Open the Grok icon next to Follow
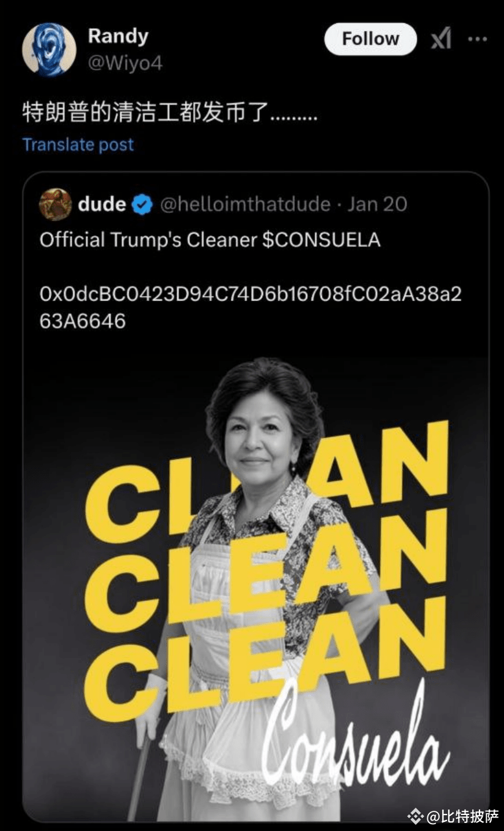Screen dimensions: 504x831 point(441,39)
